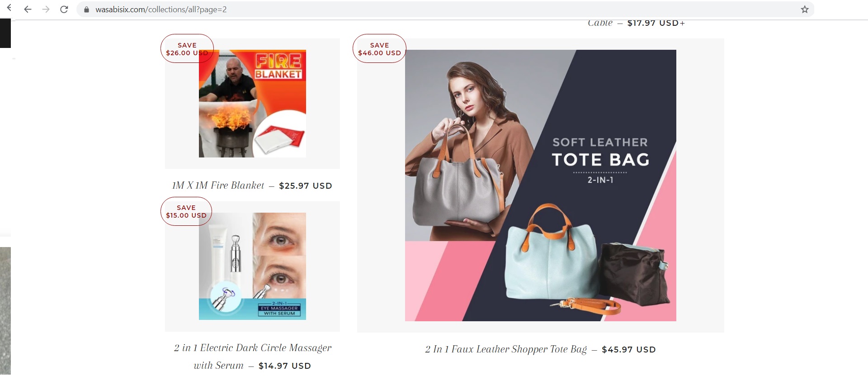Viewport: 868px width, 376px height.
Task: Open 2 in 1 Electric Dark Circle Massager link
Action: 253,356
